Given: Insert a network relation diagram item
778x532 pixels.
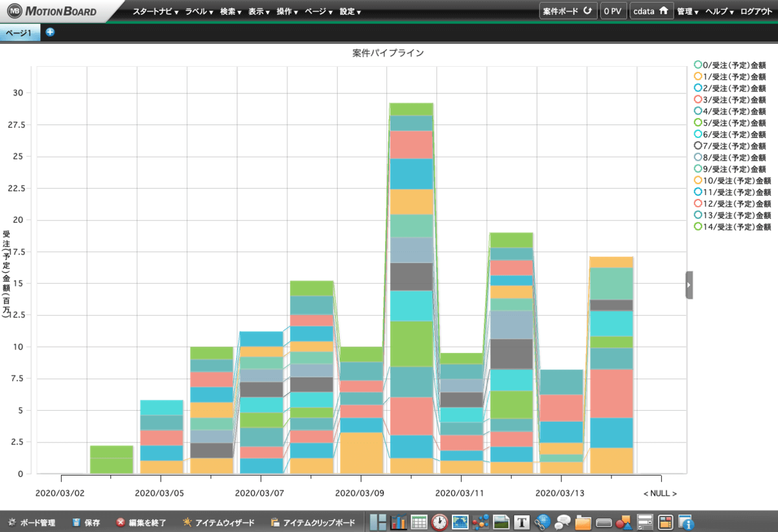Looking at the screenshot, I should pos(480,522).
